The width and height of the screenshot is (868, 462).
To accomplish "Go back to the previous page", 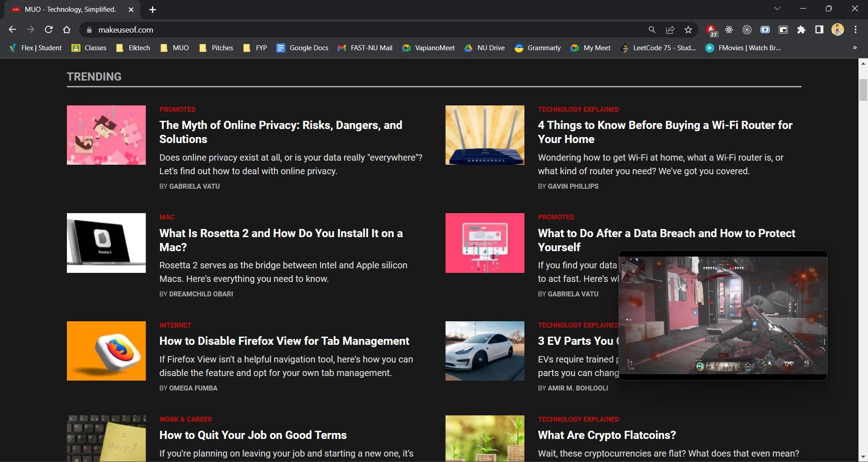I will pyautogui.click(x=12, y=29).
